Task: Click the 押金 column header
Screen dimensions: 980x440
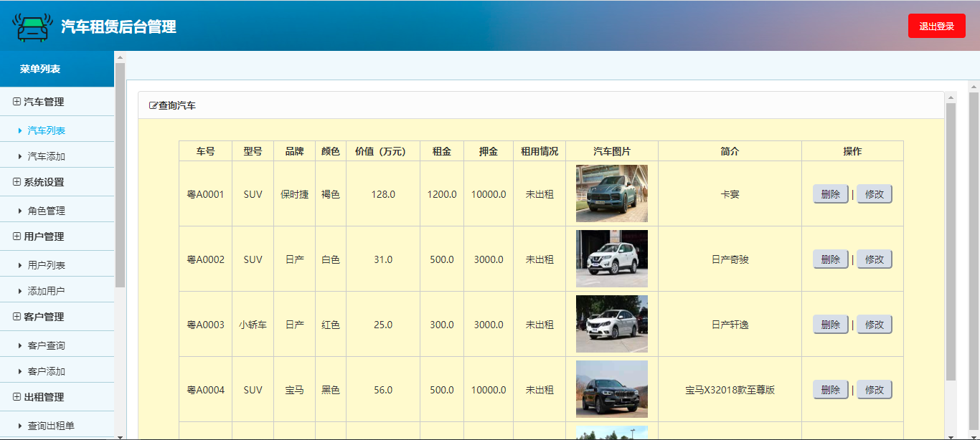Action: click(x=489, y=151)
